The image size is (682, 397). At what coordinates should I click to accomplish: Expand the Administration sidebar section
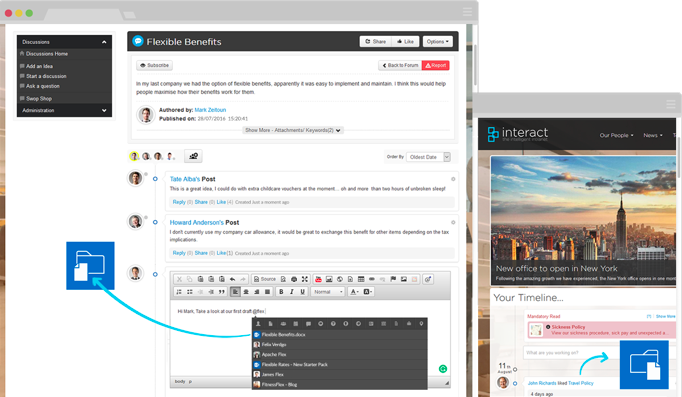[104, 110]
